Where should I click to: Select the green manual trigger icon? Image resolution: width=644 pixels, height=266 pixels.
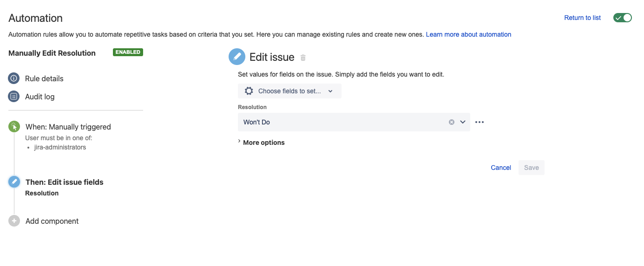pos(14,127)
